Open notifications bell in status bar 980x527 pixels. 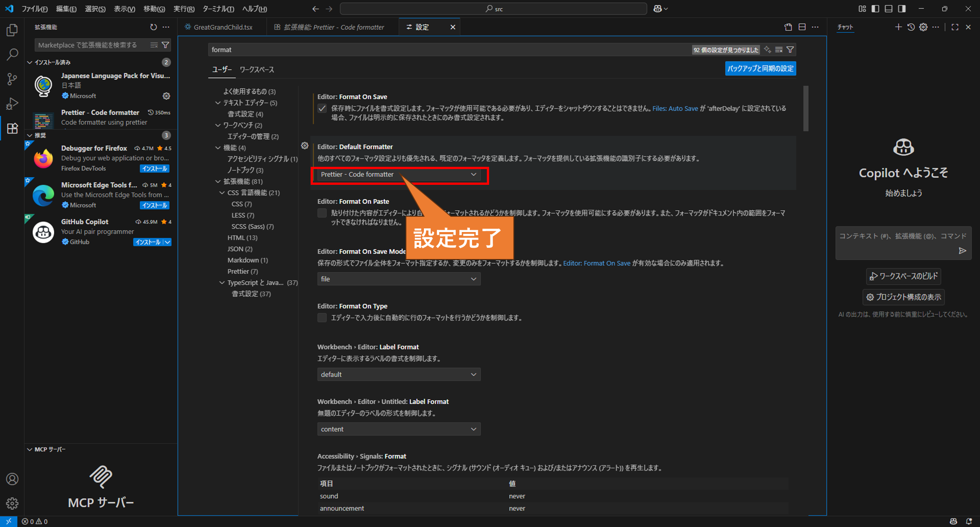tap(969, 522)
